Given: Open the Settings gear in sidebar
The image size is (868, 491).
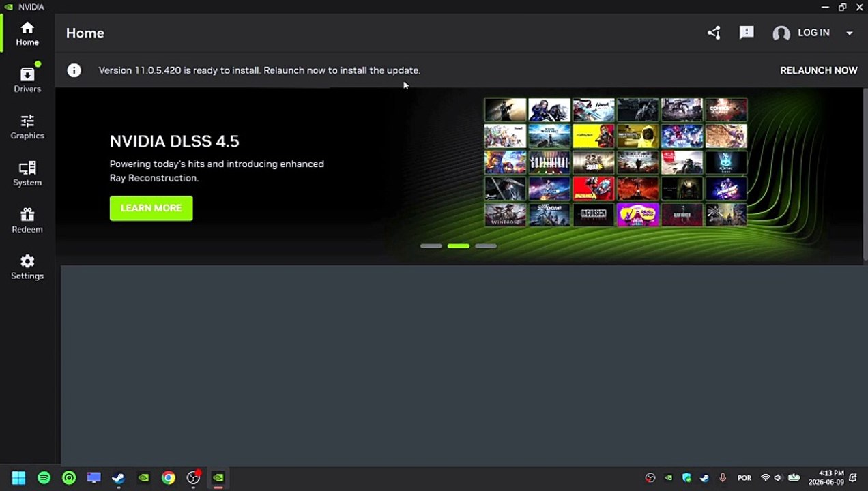Looking at the screenshot, I should point(27,267).
